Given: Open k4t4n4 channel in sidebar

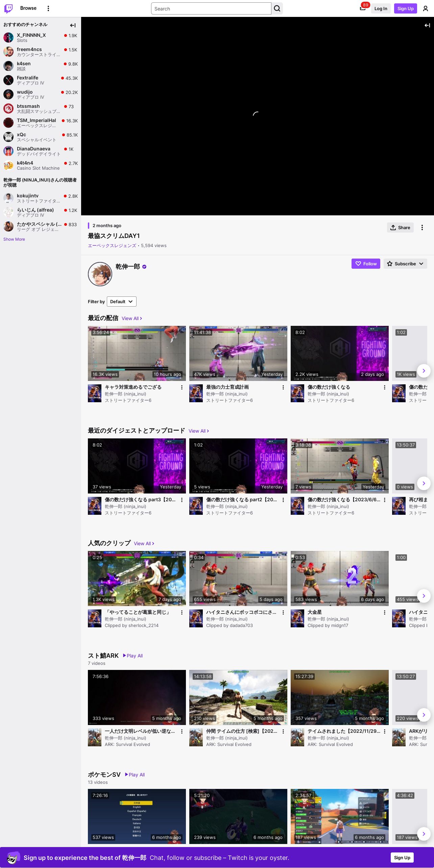Looking at the screenshot, I should point(41,165).
